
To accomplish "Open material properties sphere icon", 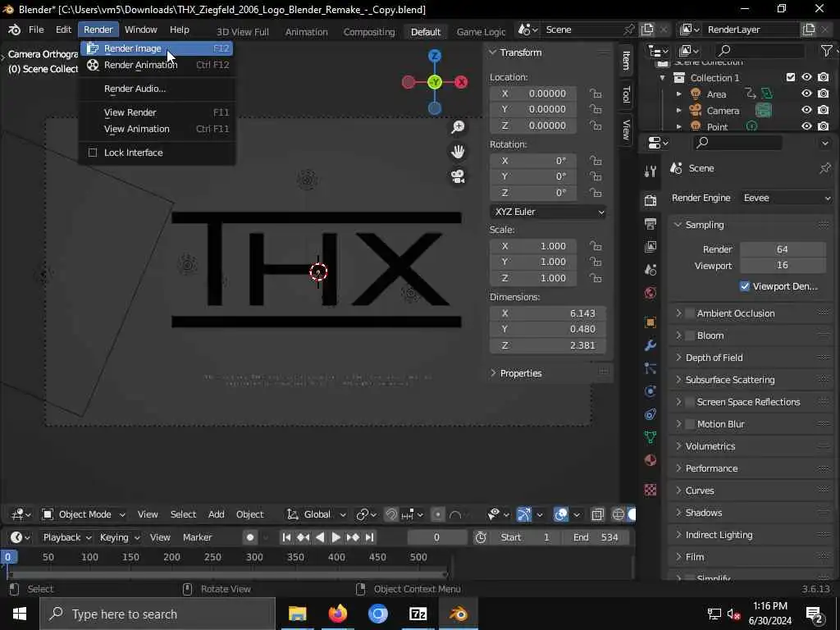I will (x=651, y=460).
